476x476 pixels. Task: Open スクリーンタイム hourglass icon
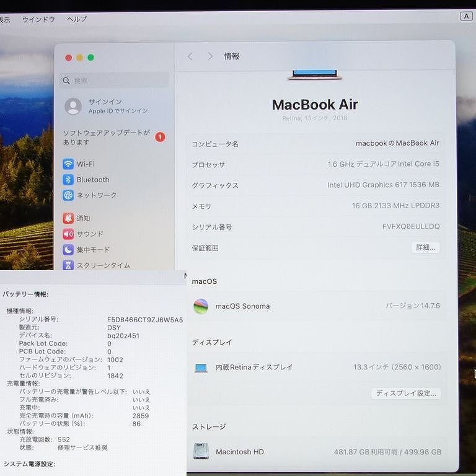pos(68,265)
